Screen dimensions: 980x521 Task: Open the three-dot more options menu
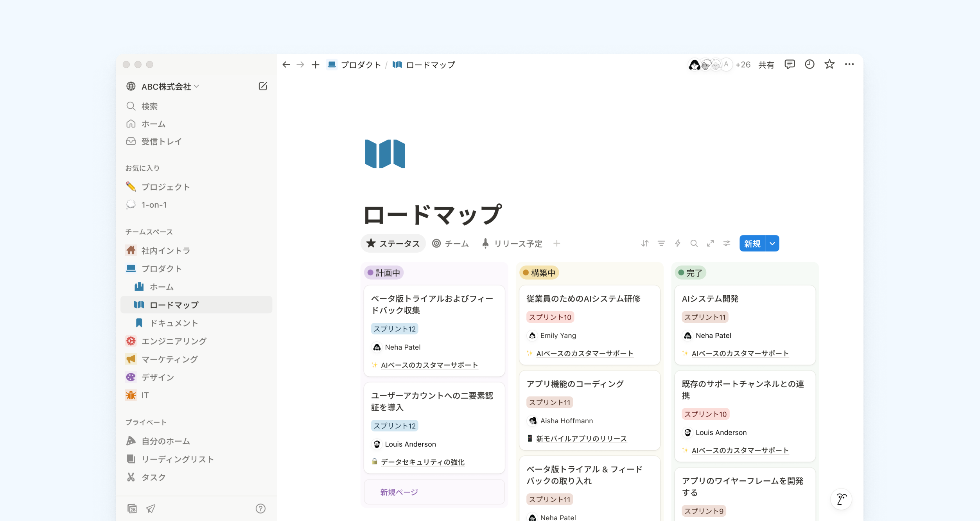(x=849, y=65)
